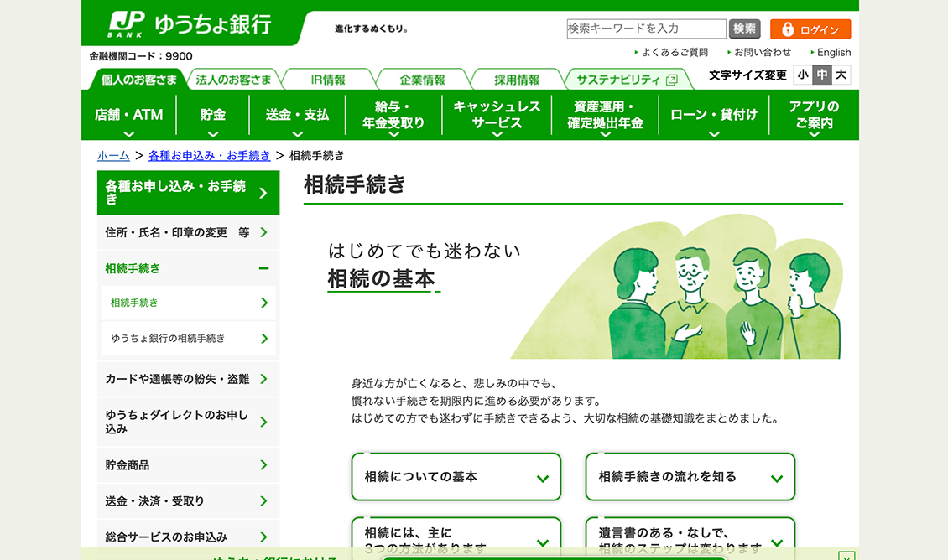The height and width of the screenshot is (560, 948).
Task: Set text size to 大
Action: (841, 75)
